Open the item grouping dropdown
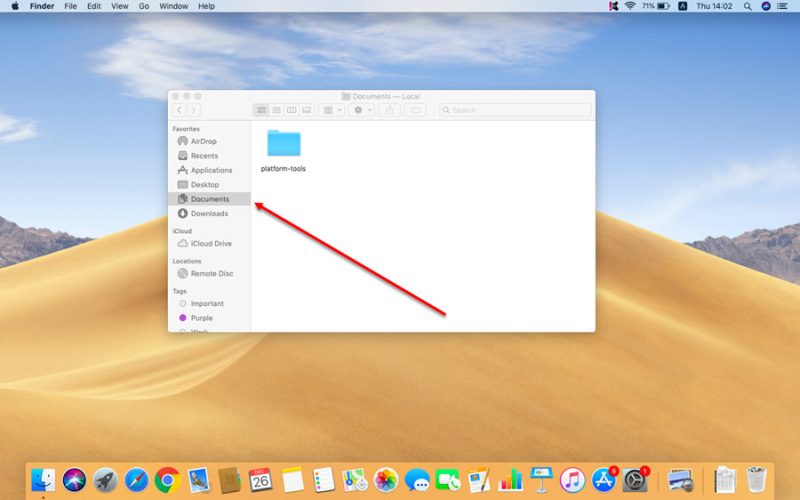Screen dimensions: 800x500 pyautogui.click(x=331, y=110)
